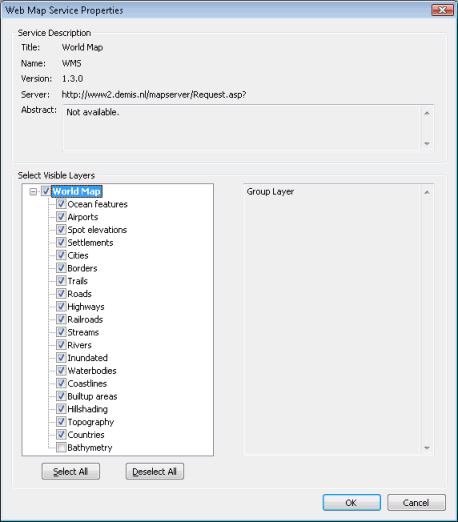Cancel the Web Map Service Properties dialog
Screen dimensions: 458x522
(416, 502)
